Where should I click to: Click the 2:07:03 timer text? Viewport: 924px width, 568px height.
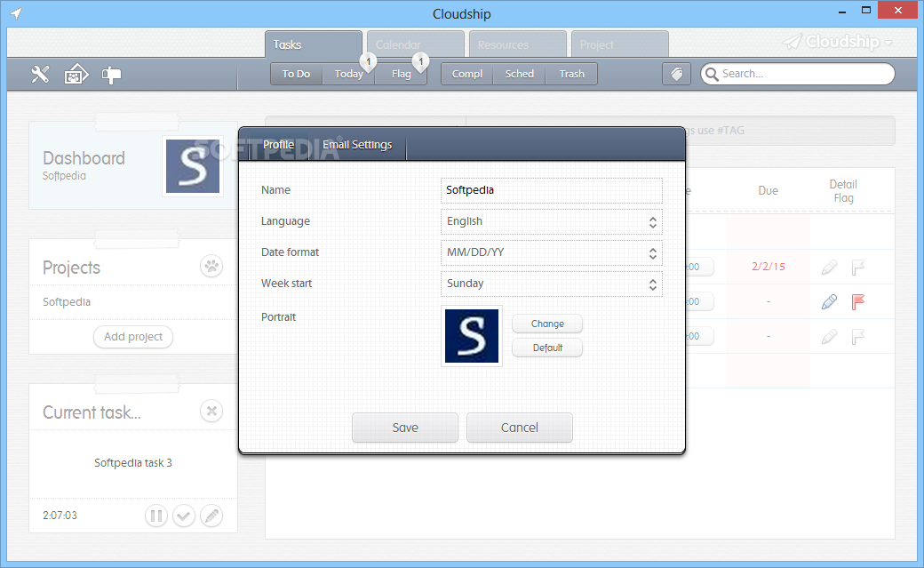[x=60, y=516]
